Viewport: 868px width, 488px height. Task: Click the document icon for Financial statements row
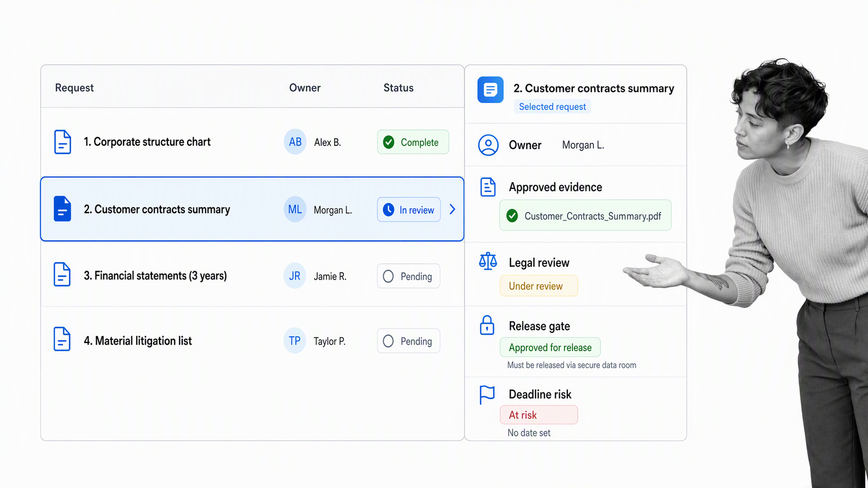(62, 275)
